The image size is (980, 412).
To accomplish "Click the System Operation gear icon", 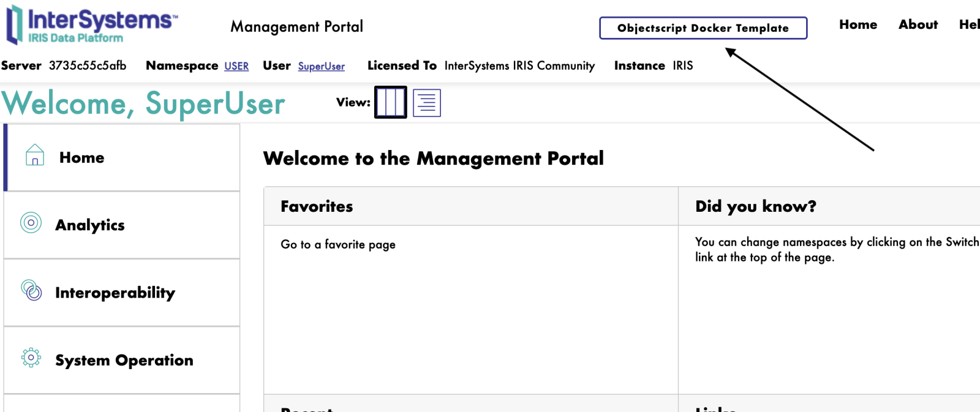I will click(31, 358).
